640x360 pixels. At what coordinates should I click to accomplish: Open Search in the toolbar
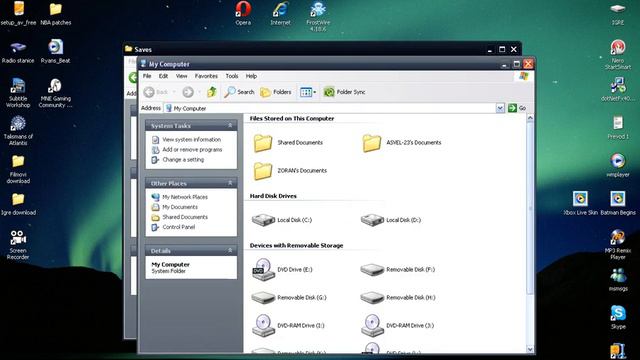[239, 92]
